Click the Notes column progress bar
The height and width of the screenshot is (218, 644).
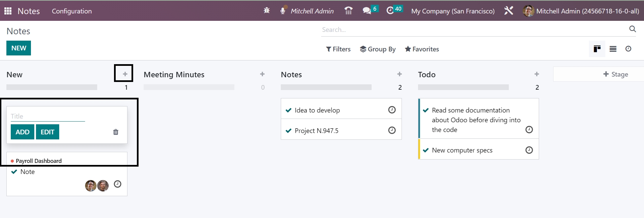coord(326,87)
